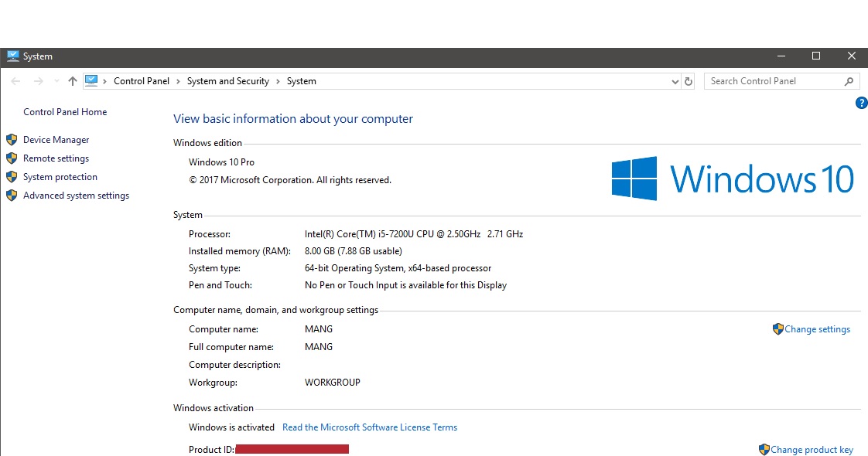Close the System window
The image size is (868, 456).
click(x=852, y=56)
